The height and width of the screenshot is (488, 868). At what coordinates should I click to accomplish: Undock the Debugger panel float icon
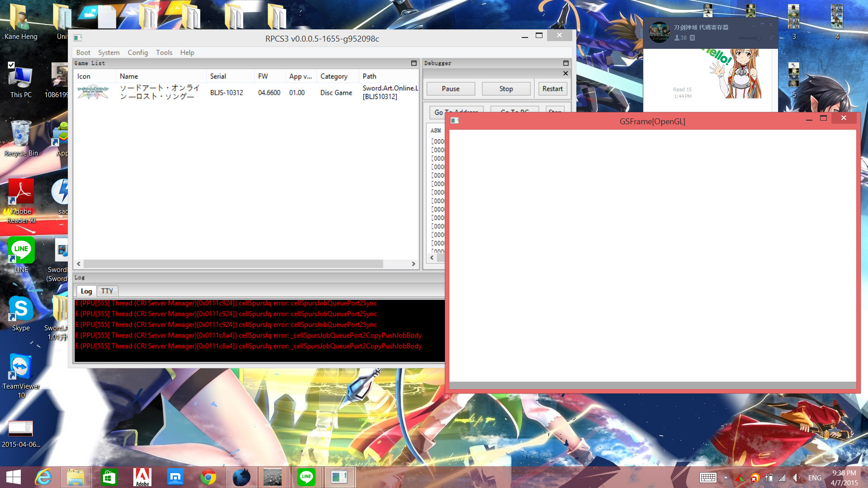(x=566, y=63)
